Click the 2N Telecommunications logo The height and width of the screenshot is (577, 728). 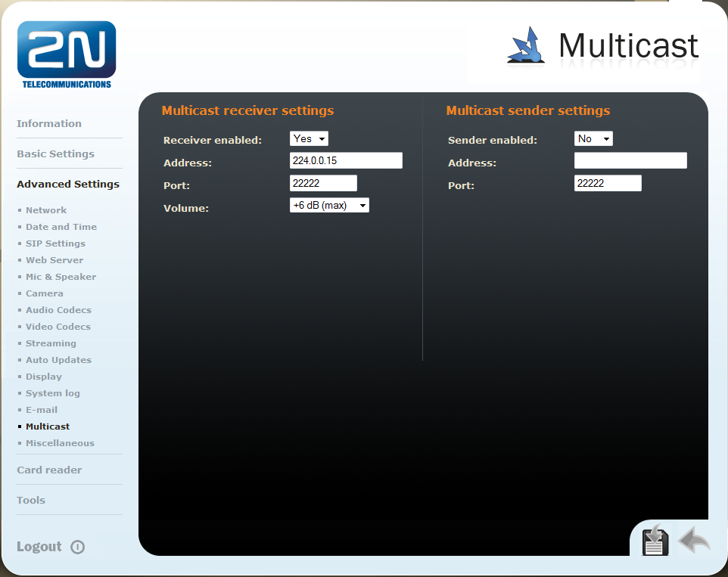67,54
